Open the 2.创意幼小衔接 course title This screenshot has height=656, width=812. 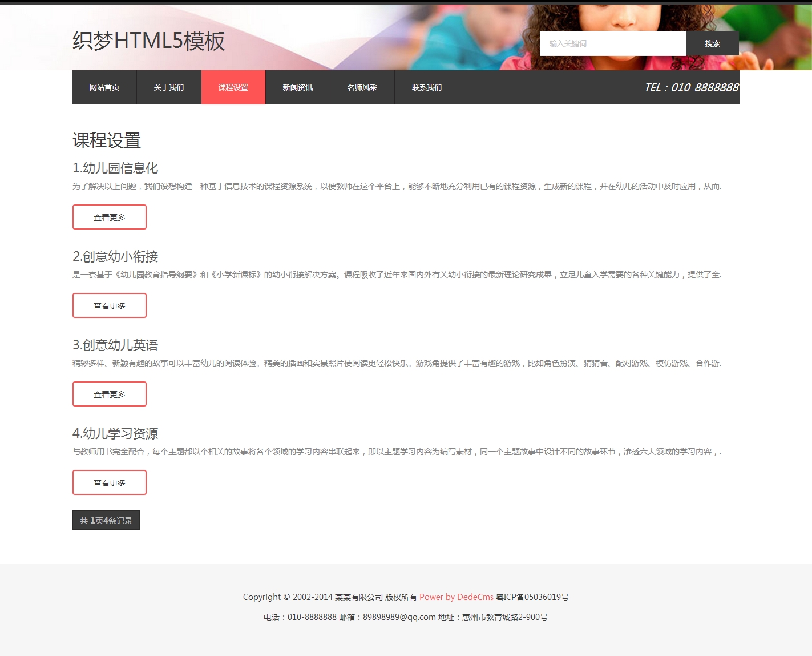[x=115, y=256]
